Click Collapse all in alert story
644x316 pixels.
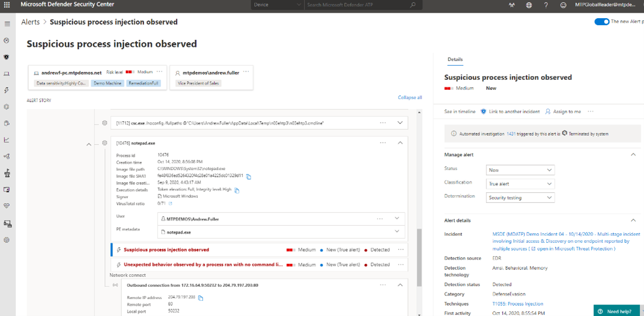410,97
